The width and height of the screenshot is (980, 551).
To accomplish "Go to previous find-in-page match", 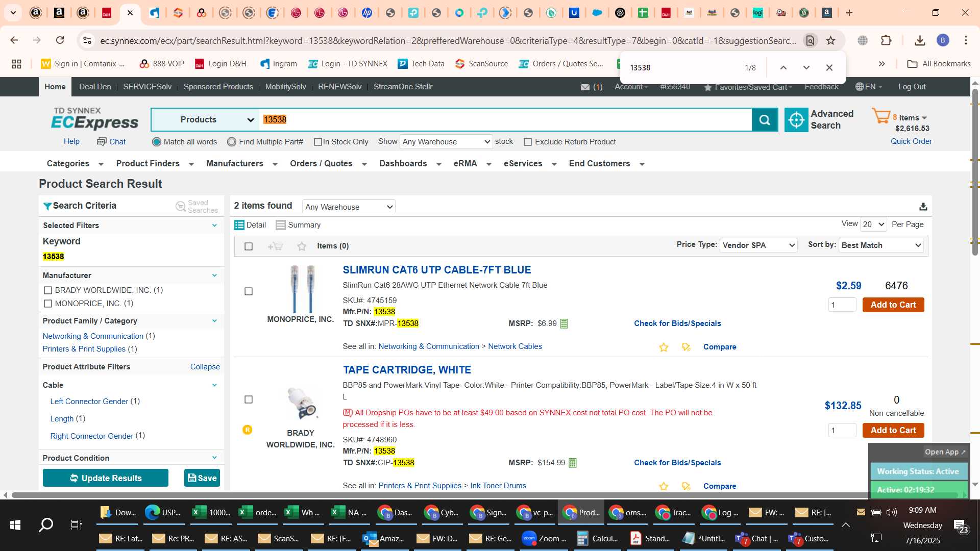I will pos(783,67).
